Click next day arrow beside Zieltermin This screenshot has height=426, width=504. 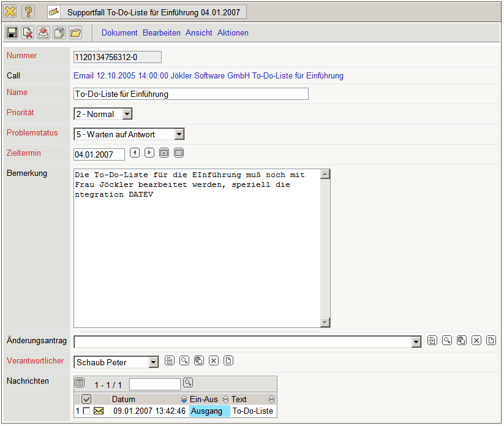click(149, 153)
